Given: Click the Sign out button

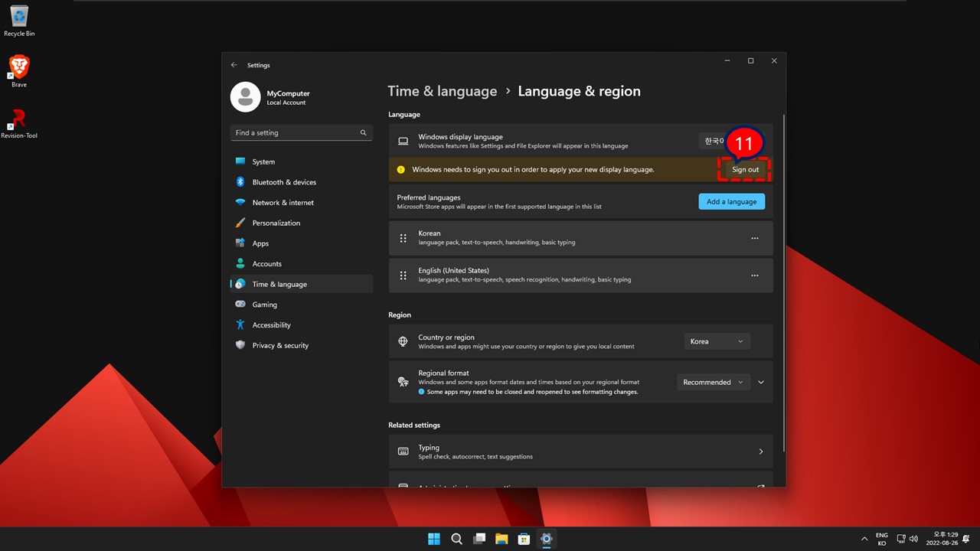Looking at the screenshot, I should (745, 170).
